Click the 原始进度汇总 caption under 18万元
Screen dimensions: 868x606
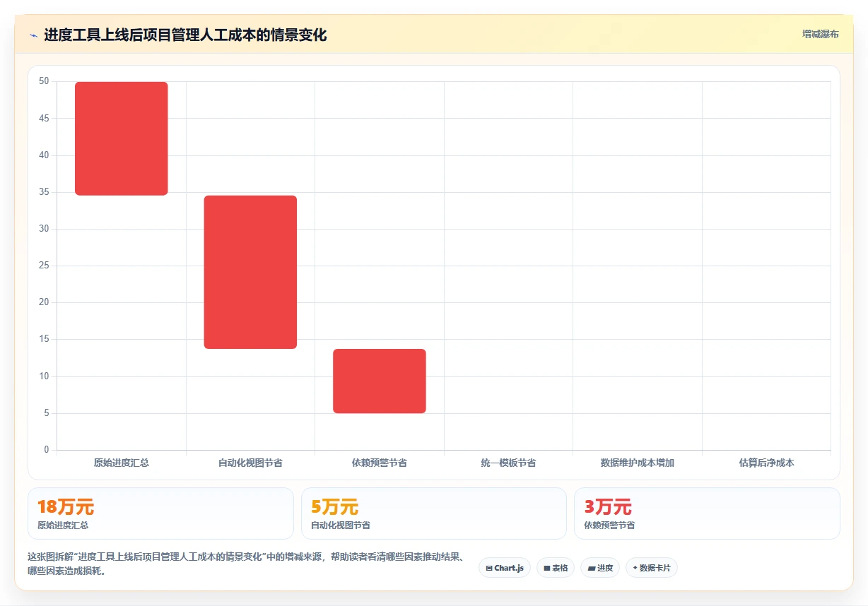(x=63, y=525)
